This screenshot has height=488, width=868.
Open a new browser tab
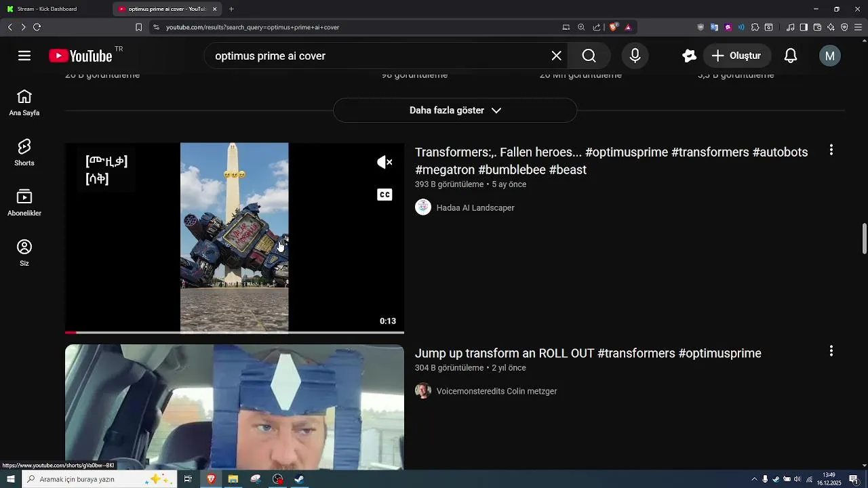point(231,9)
